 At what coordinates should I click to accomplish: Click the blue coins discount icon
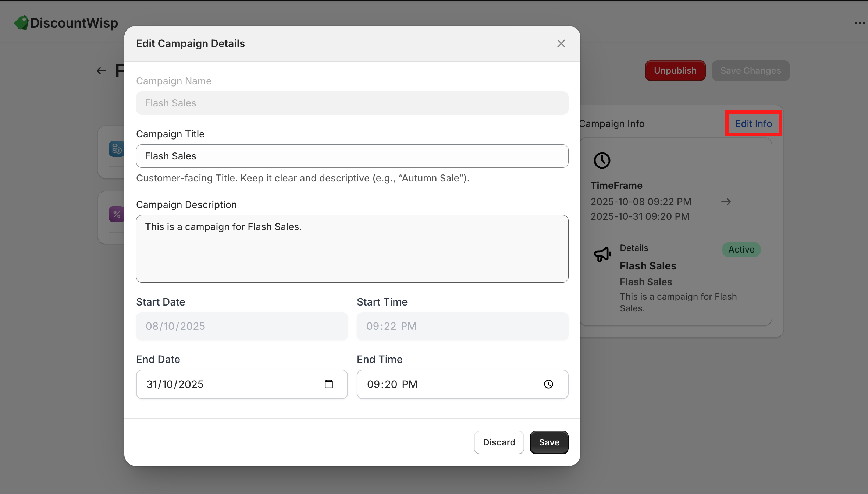[x=117, y=149]
